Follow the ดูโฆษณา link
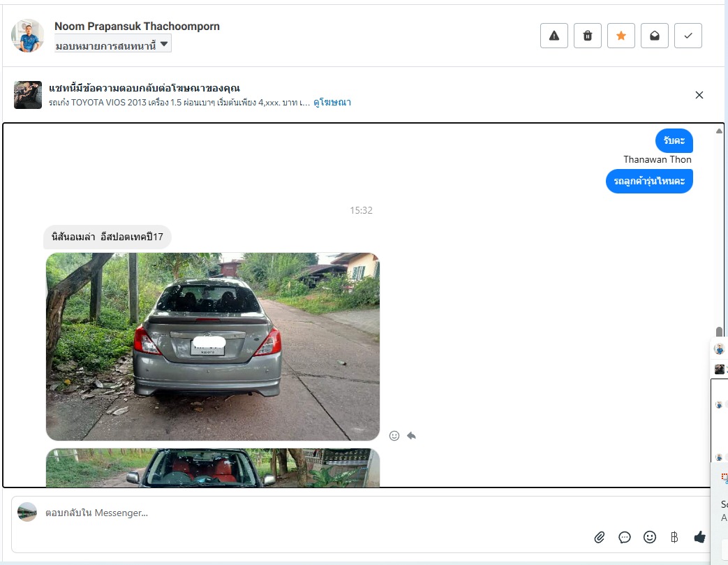The height and width of the screenshot is (565, 728). (x=332, y=102)
